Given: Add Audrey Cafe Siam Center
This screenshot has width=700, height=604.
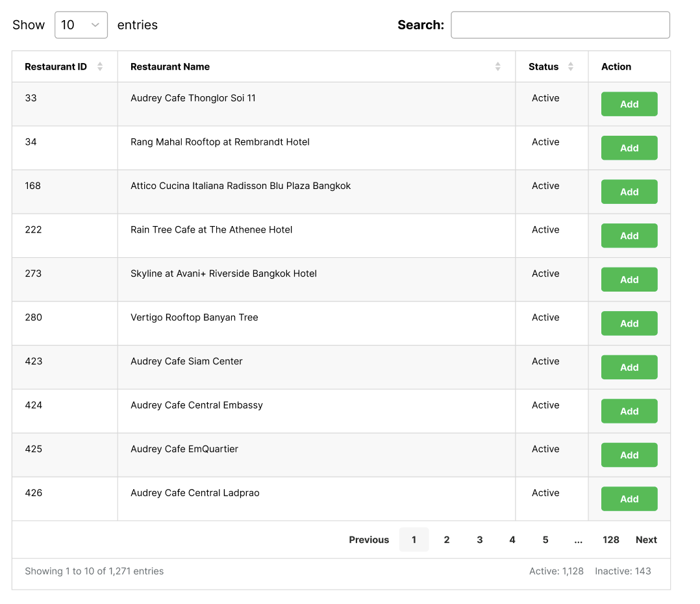Looking at the screenshot, I should (629, 367).
